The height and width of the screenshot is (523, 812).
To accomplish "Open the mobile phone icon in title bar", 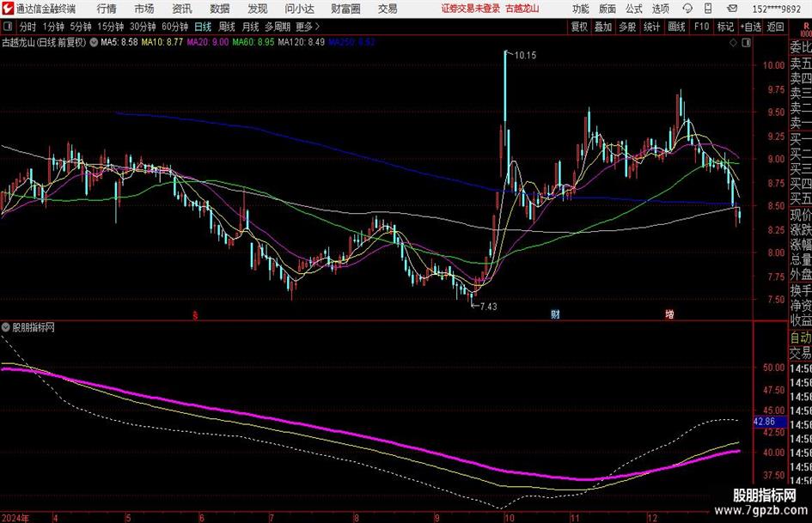I will click(x=708, y=9).
